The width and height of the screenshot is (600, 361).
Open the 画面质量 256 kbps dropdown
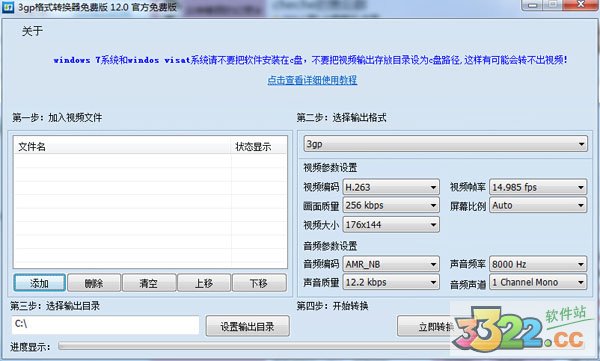click(x=391, y=205)
